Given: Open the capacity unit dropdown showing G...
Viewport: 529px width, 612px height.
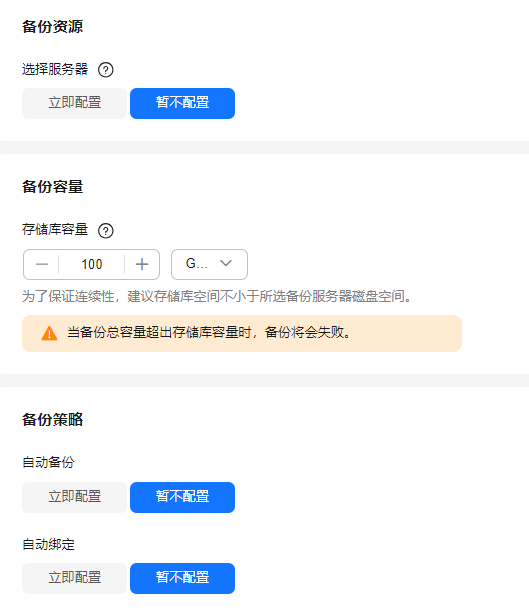Looking at the screenshot, I should pos(209,264).
